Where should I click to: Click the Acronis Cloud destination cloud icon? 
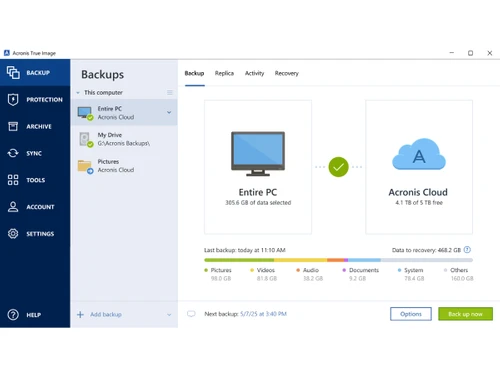(x=419, y=154)
